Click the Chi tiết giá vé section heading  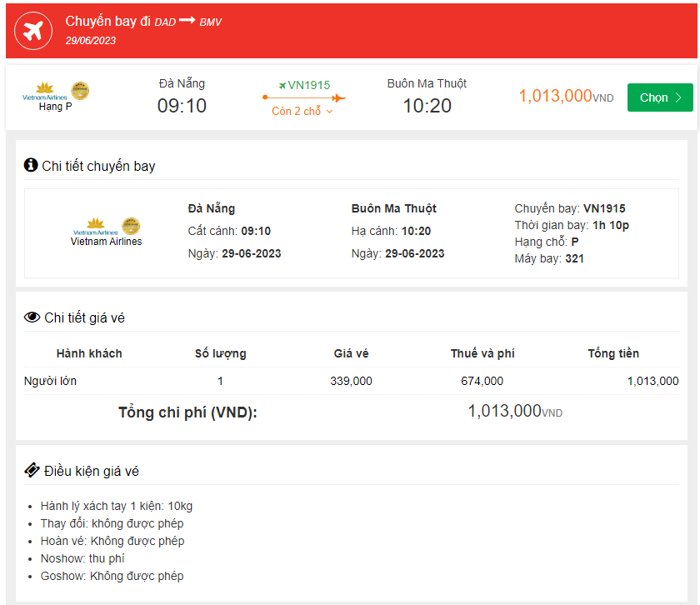pos(84,317)
